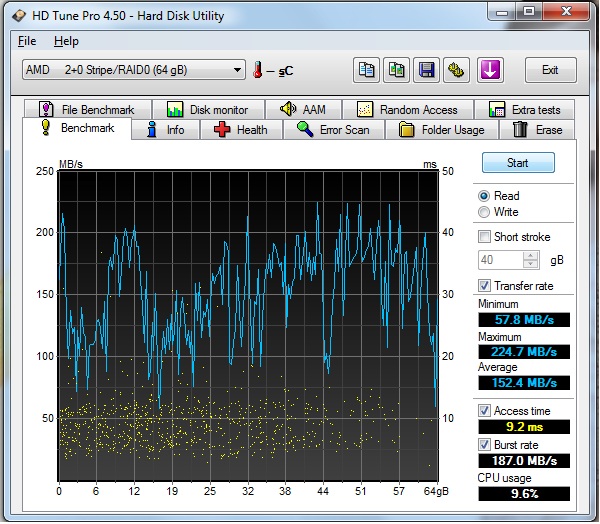Select the Erase tab with trash icon

click(537, 130)
